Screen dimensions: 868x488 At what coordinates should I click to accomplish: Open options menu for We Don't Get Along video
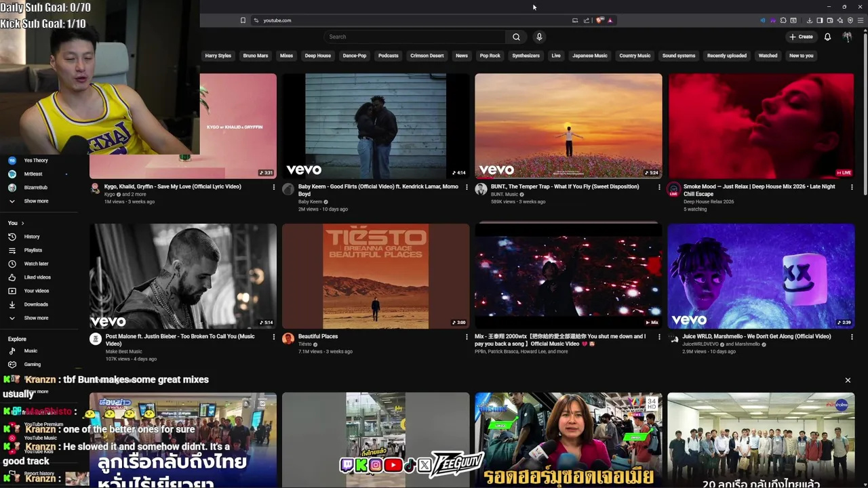point(852,337)
